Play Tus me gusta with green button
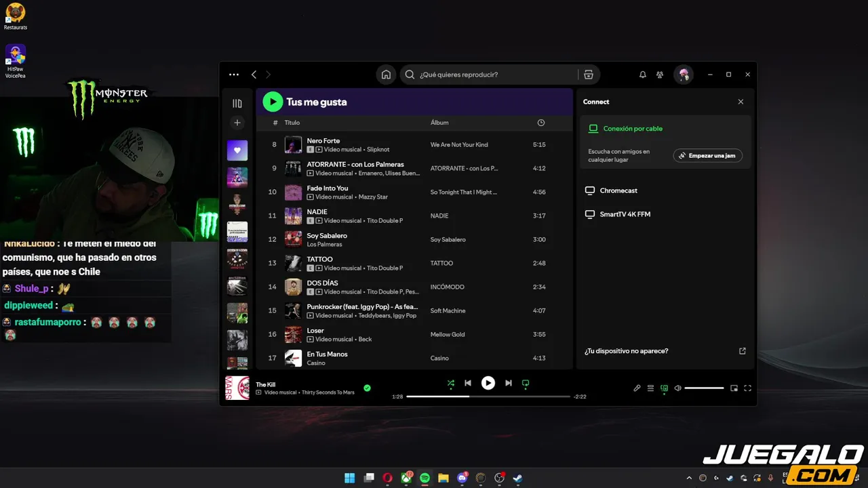 (x=273, y=102)
